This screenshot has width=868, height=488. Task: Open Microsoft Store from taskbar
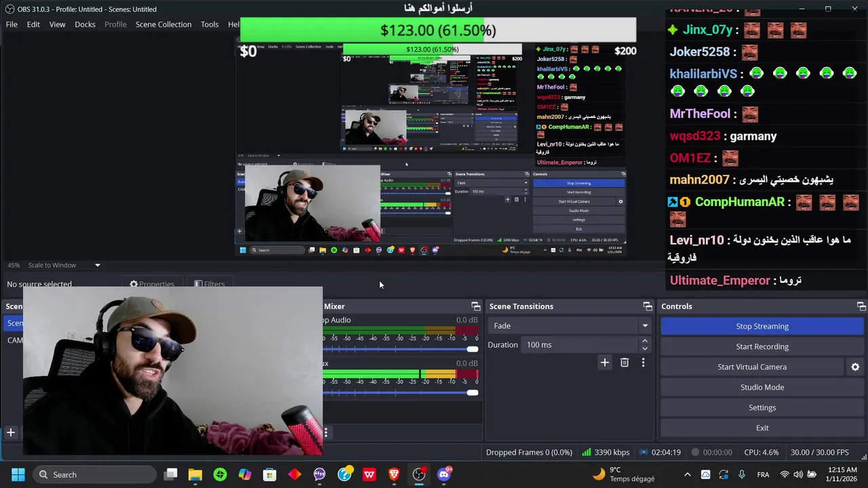[270, 474]
